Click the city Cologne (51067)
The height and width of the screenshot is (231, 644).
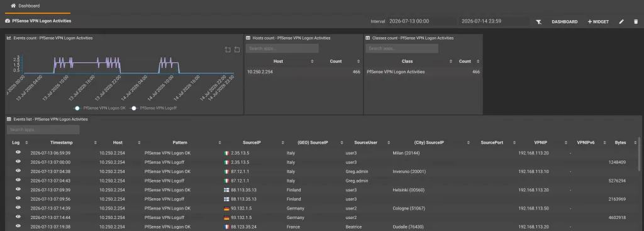409,208
